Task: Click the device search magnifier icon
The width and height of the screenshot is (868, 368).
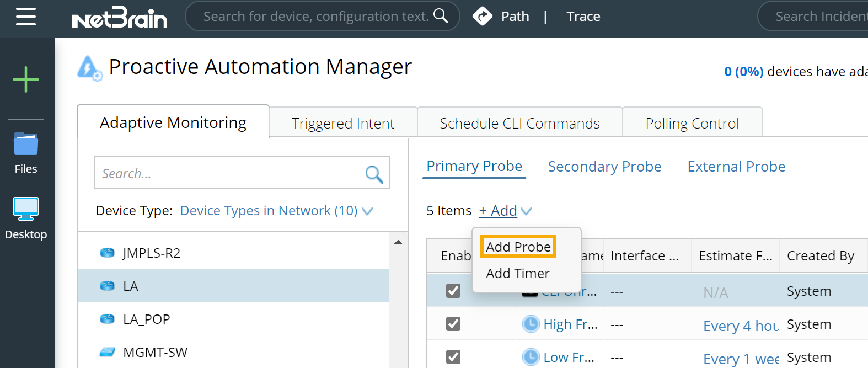Action: [x=374, y=174]
